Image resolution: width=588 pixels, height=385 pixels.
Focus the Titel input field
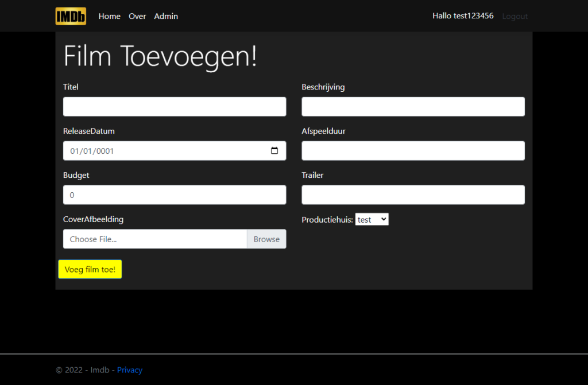[175, 107]
